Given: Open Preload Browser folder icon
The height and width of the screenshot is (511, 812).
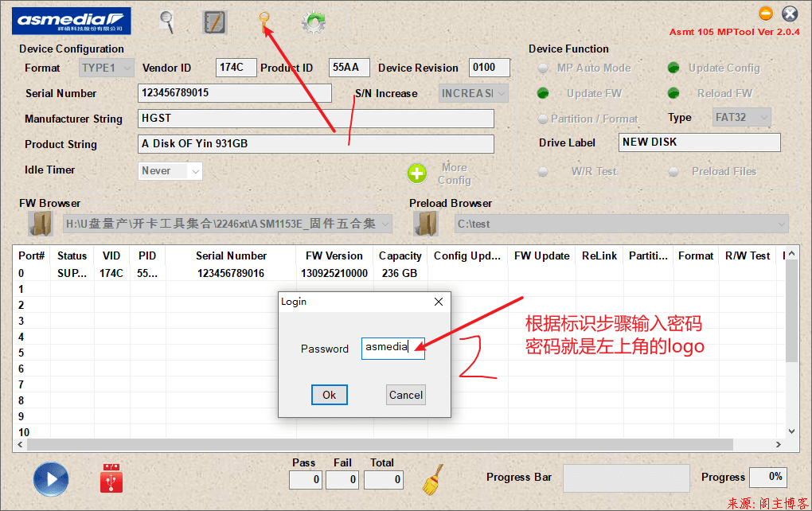Looking at the screenshot, I should coord(426,224).
